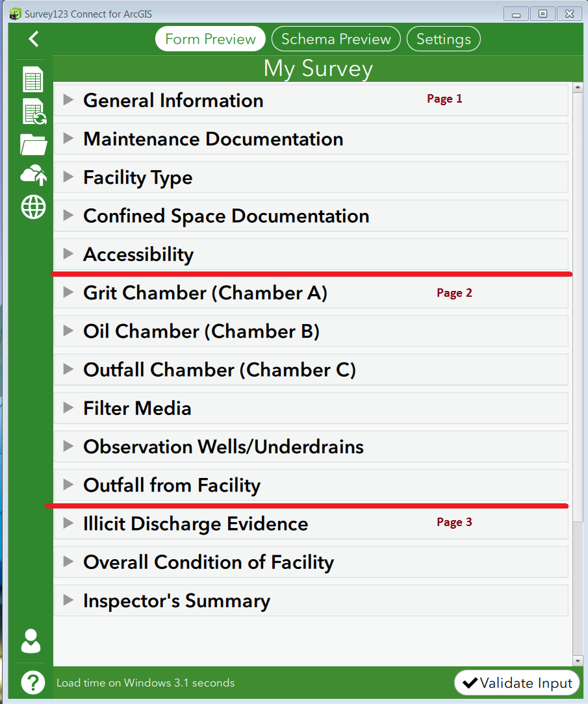Click the scrollbar up arrow

(578, 87)
